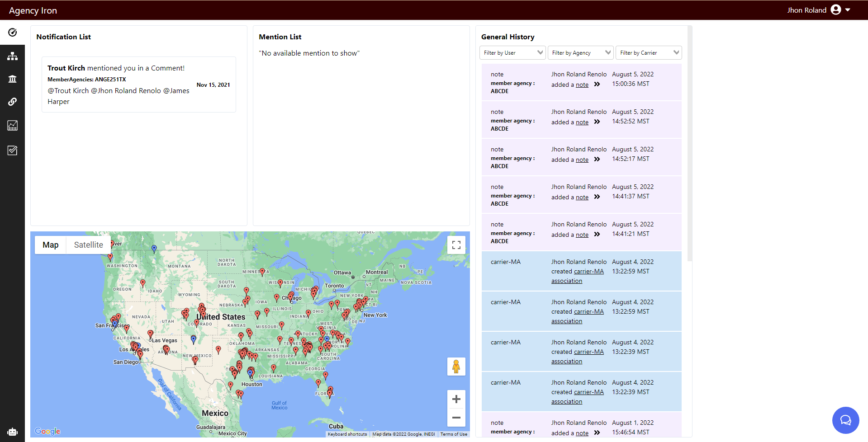Open the note link dated 15:00:36 MST
This screenshot has width=868, height=442.
click(582, 85)
